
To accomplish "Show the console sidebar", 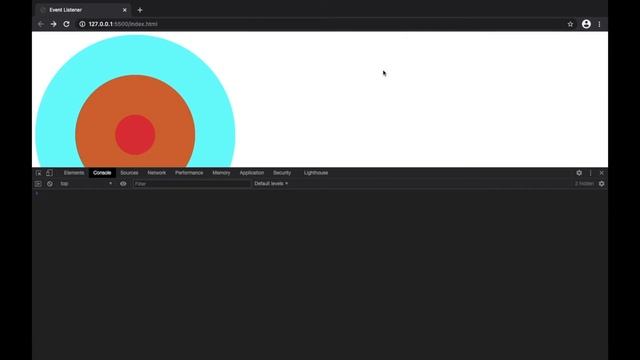I will (x=38, y=184).
